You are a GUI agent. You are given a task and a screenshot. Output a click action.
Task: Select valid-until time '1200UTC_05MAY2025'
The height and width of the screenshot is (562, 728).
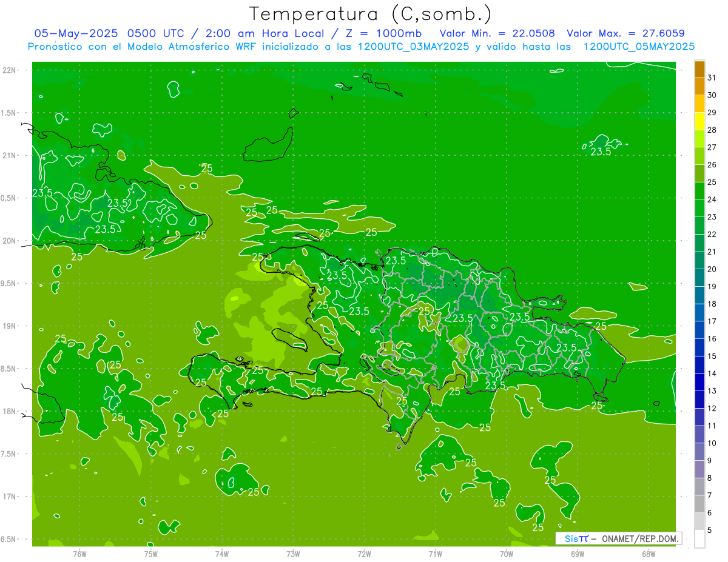pyautogui.click(x=639, y=47)
